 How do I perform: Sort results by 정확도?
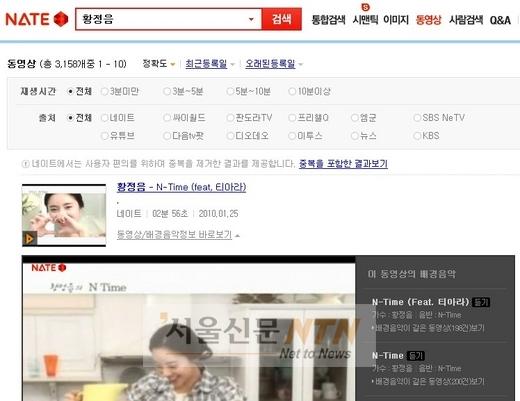[155, 63]
